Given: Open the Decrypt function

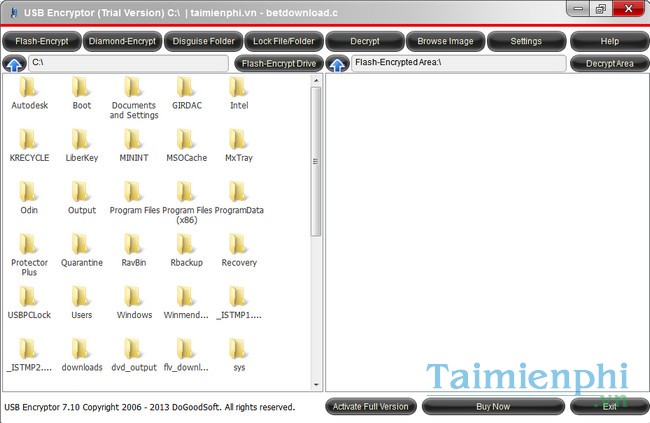Looking at the screenshot, I should [365, 41].
